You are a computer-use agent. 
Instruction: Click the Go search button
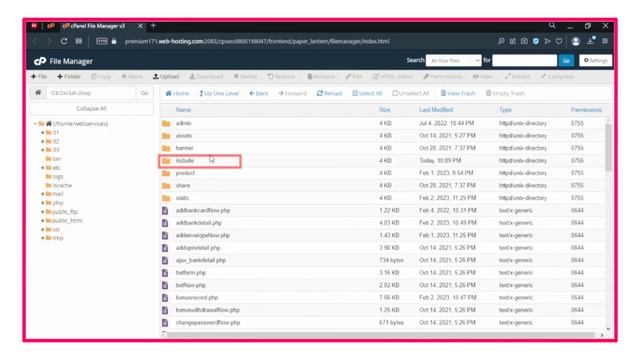pos(566,60)
